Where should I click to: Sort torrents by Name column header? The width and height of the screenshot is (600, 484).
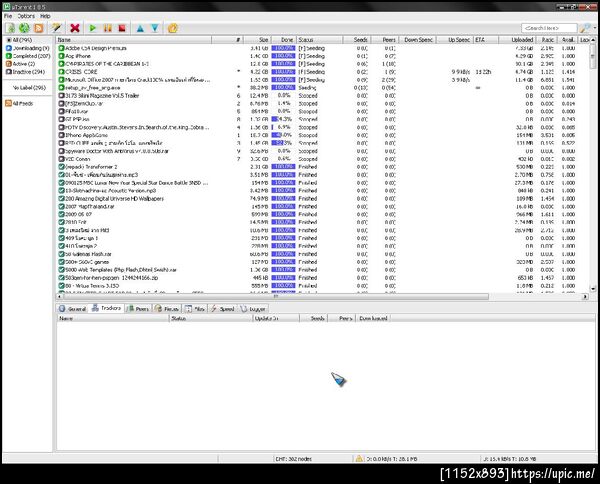134,40
